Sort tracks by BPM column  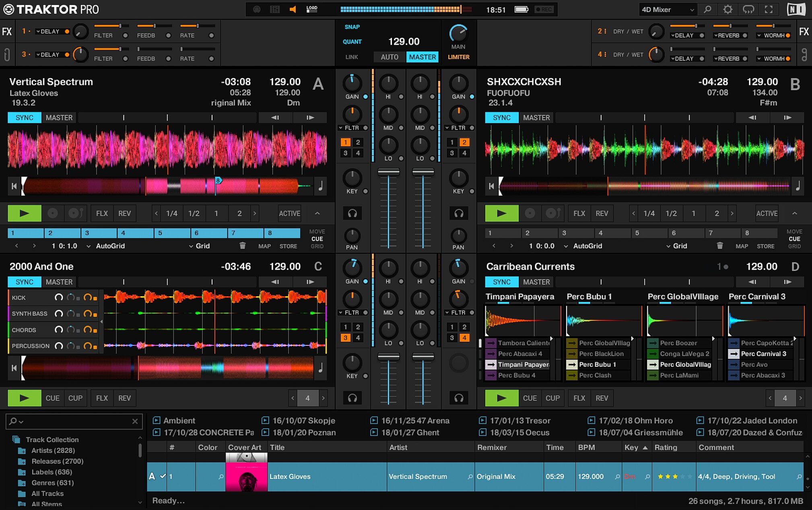coord(598,447)
